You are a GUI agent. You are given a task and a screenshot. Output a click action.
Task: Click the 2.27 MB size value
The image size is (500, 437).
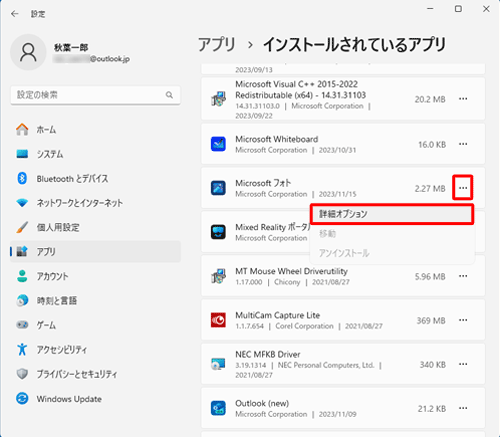pos(430,189)
